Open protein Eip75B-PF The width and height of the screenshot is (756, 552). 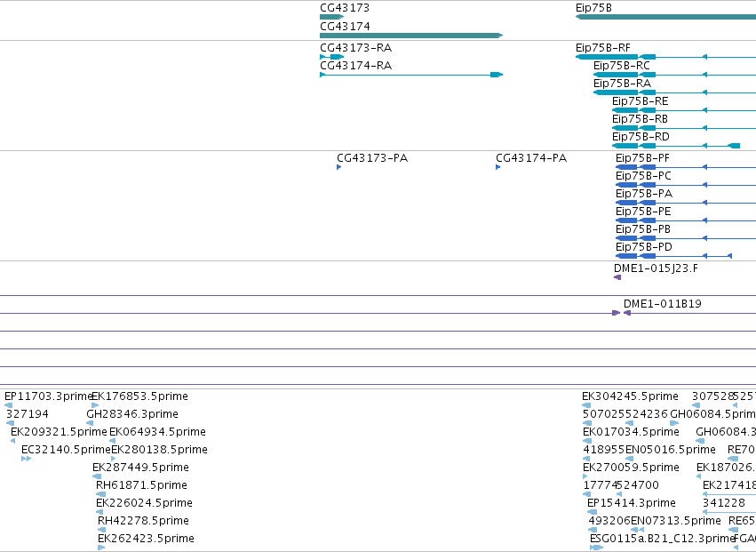[642, 158]
